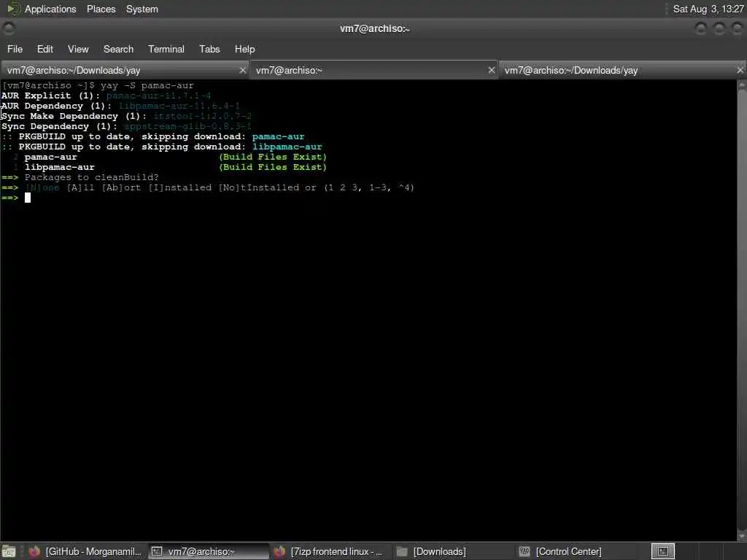Click first '(Build Files Exist)' text

(x=273, y=157)
